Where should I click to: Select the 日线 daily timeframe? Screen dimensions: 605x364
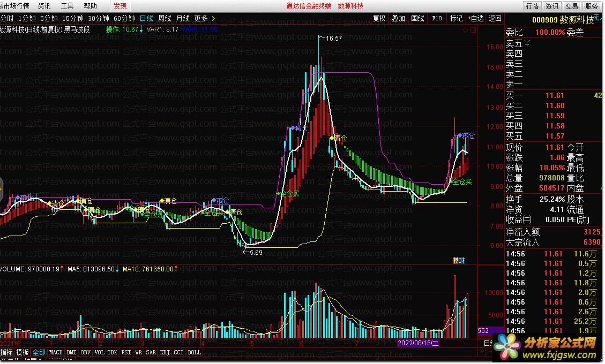click(146, 19)
